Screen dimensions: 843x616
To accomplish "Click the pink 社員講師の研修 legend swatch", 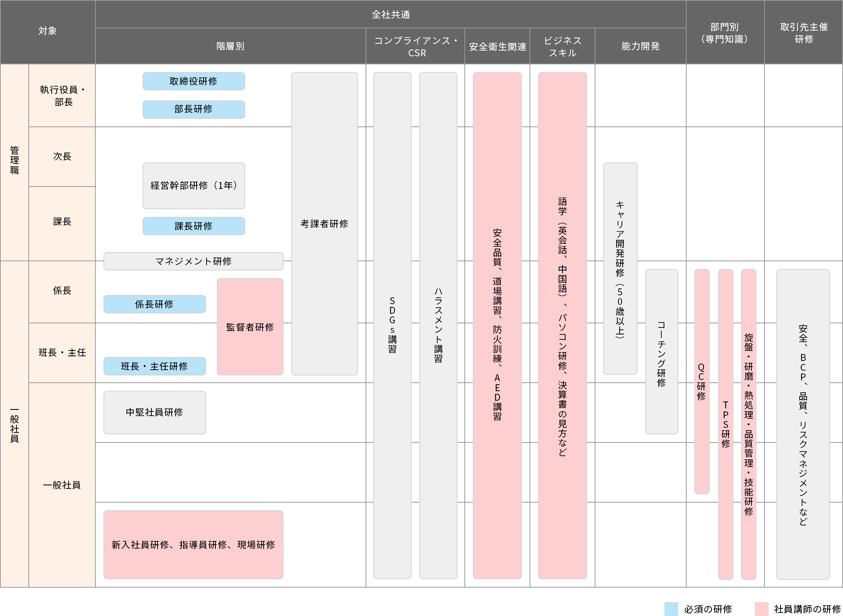I will click(x=761, y=609).
